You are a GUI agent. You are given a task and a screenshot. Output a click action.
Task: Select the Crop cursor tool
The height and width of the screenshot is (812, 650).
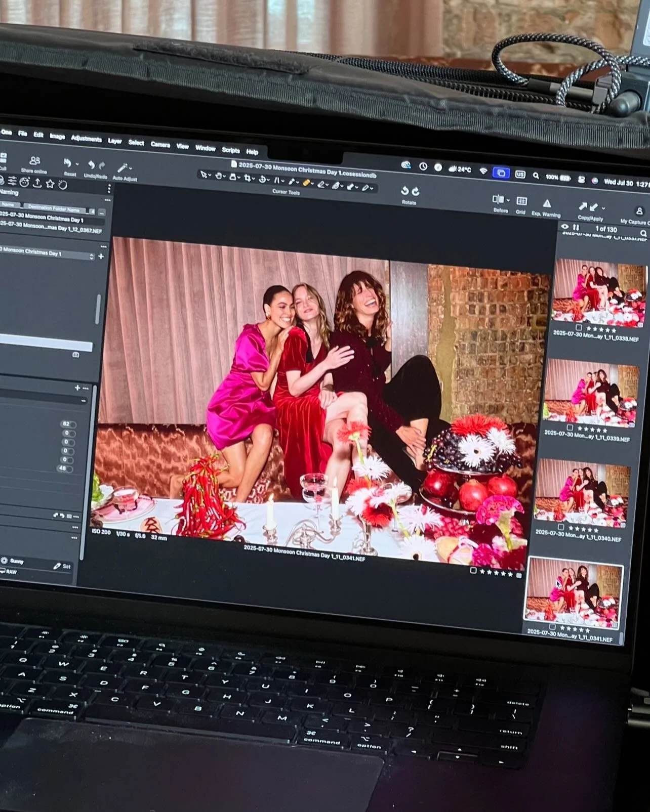tap(248, 178)
